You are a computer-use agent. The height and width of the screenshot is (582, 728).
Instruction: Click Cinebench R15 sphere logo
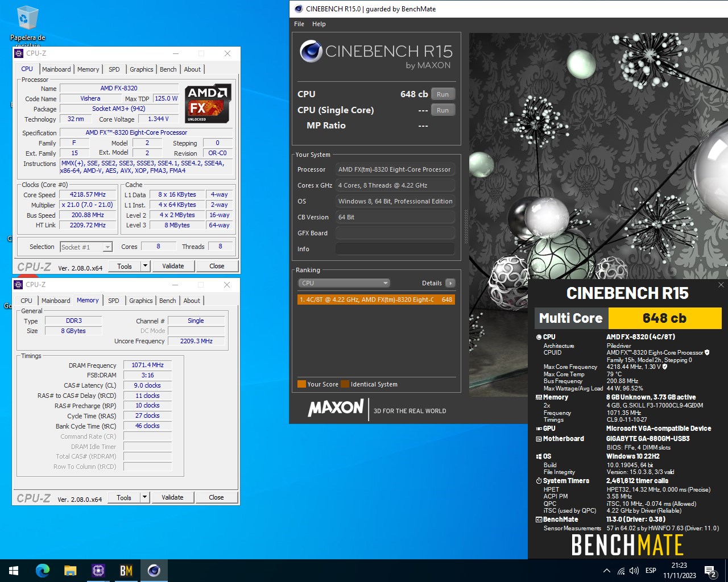[311, 51]
